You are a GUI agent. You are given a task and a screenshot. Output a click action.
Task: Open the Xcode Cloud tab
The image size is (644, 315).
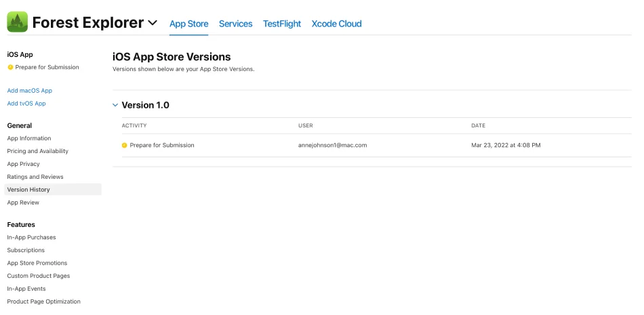tap(337, 24)
